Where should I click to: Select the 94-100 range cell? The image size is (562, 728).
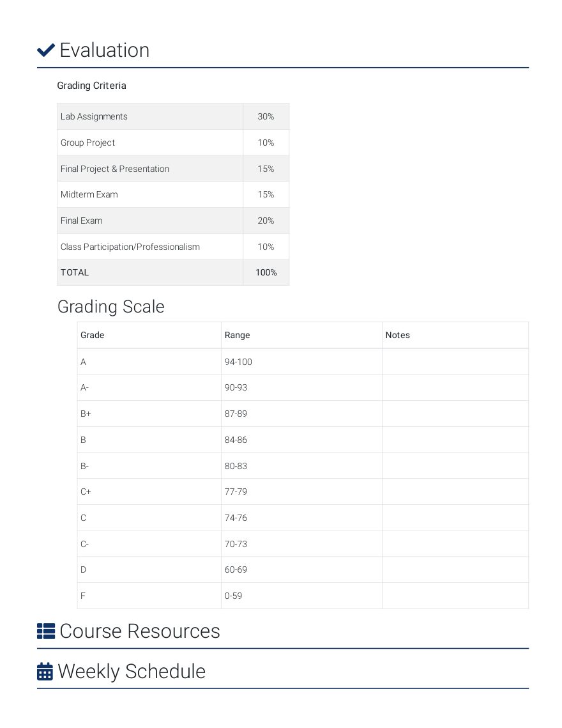(x=301, y=362)
